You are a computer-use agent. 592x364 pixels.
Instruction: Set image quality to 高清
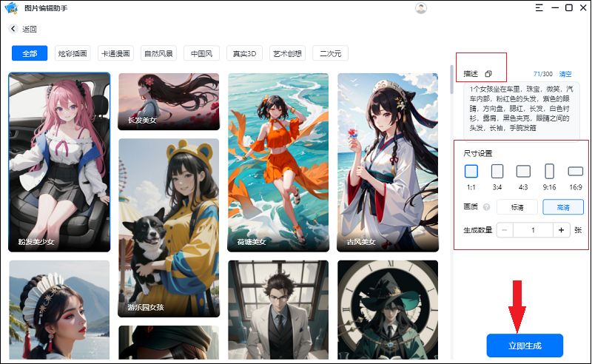coord(562,208)
